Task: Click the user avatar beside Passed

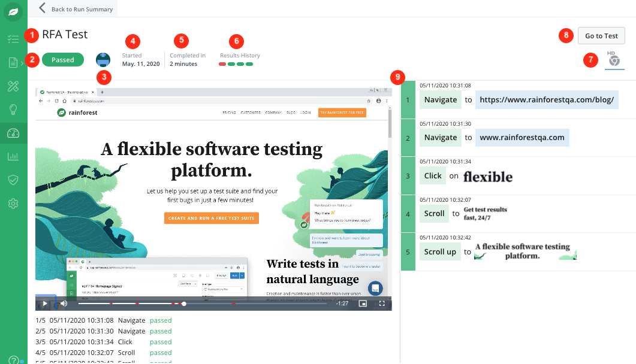Action: 103,59
